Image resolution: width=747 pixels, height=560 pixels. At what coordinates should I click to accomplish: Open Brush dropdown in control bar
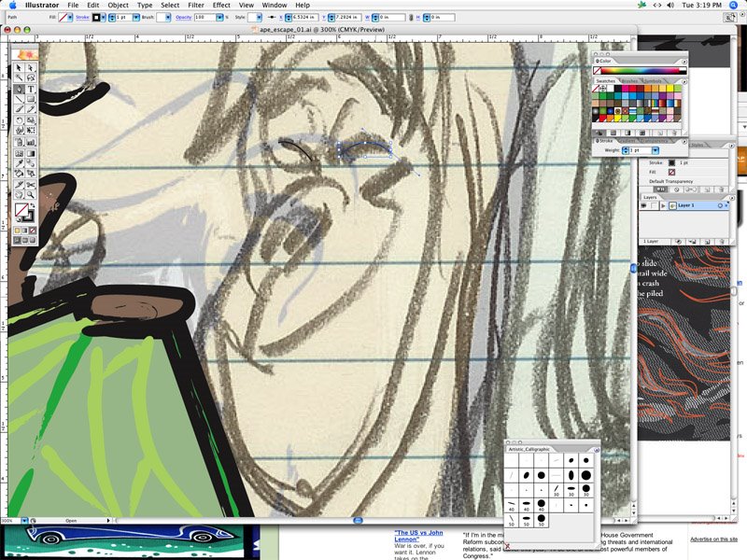pos(168,18)
